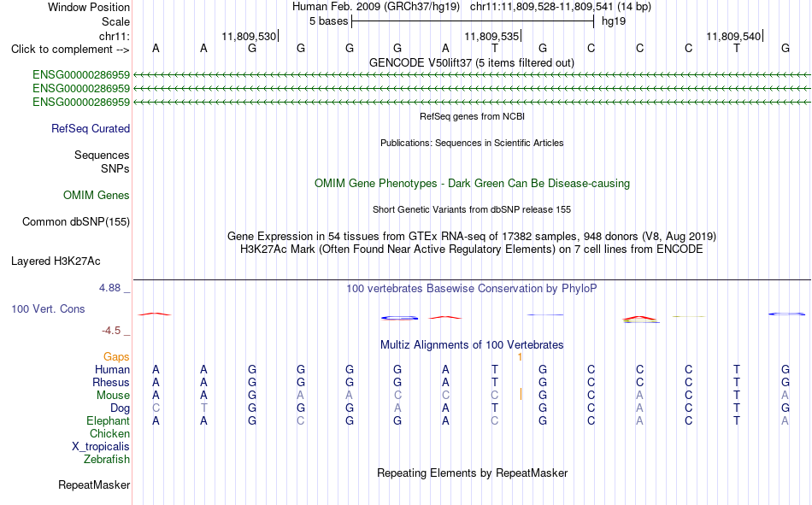
Task: Select the second ENSG00000286959 gene label
Action: tap(81, 88)
